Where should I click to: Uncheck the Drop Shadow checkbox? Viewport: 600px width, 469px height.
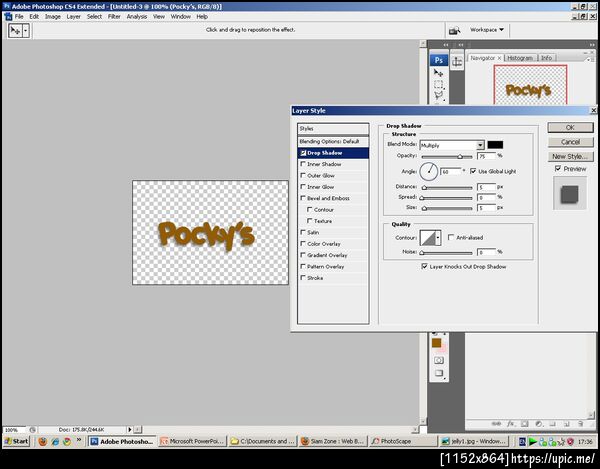point(303,153)
